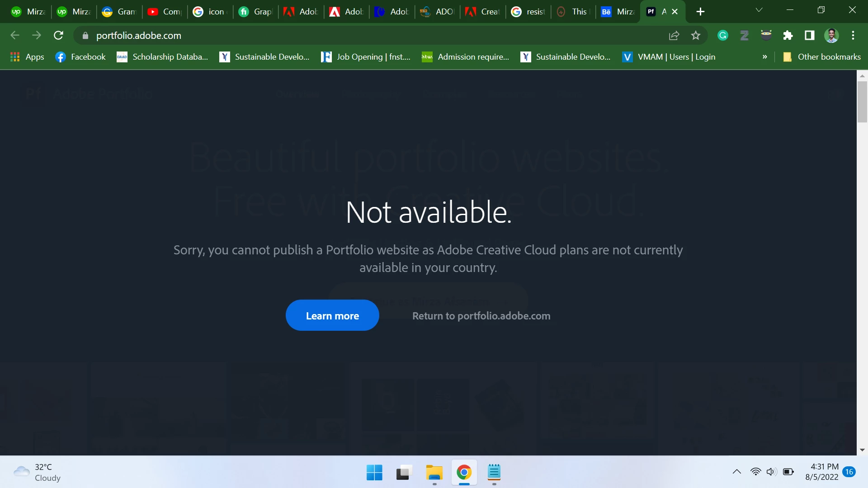Viewport: 868px width, 488px height.
Task: Open the Windows Start menu
Action: 374,473
